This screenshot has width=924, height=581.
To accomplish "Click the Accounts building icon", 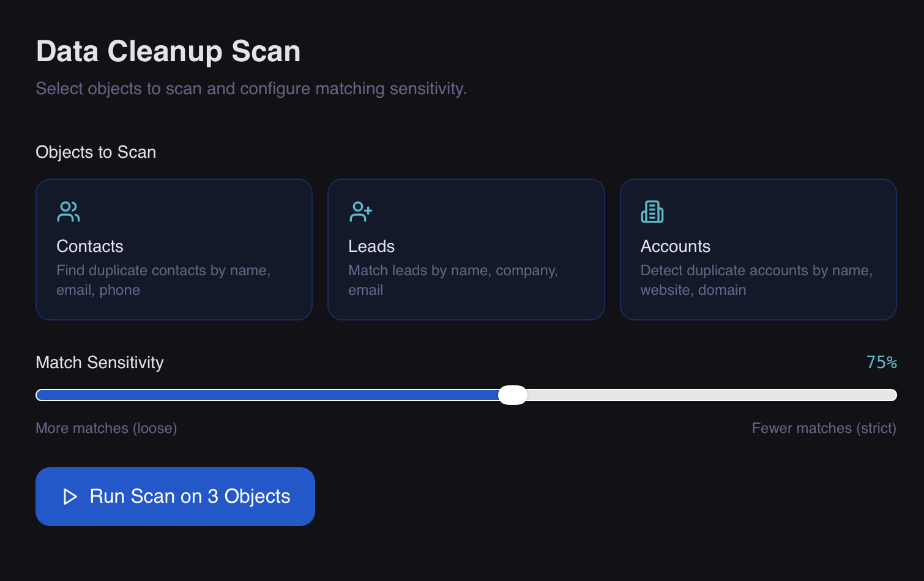I will (652, 212).
